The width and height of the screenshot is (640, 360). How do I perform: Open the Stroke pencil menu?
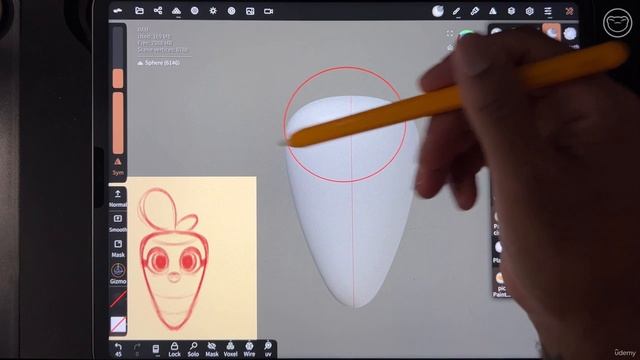tap(456, 11)
